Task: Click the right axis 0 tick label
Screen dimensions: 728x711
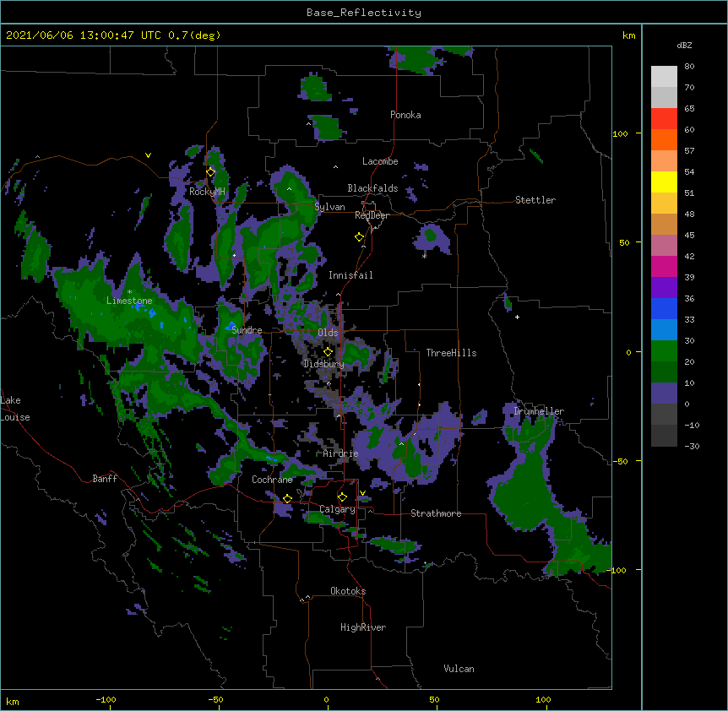Action: tap(628, 352)
